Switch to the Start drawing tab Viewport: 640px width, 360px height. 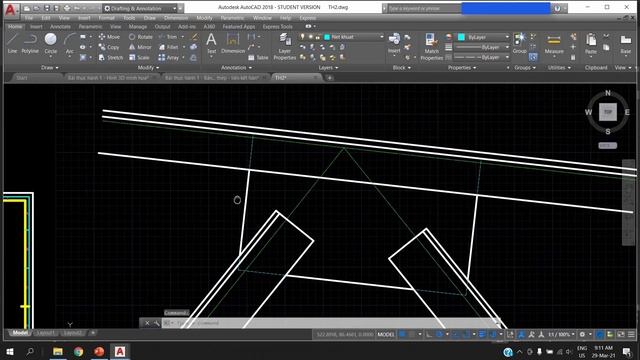(x=22, y=78)
